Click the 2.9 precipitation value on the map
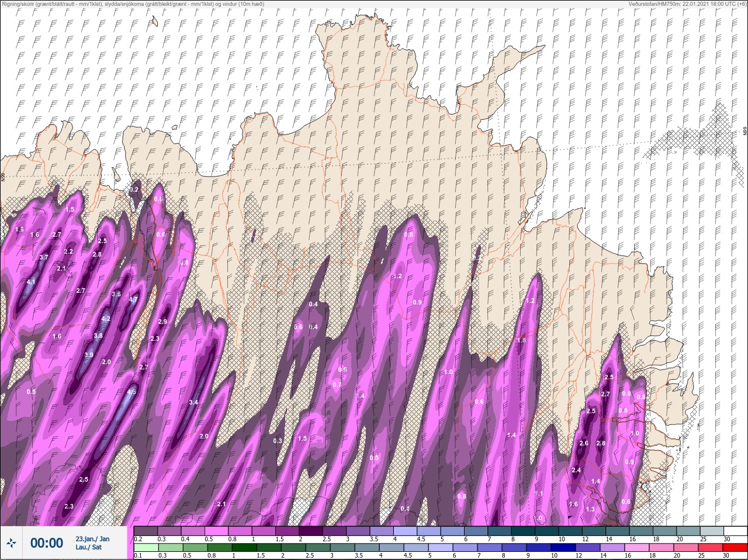This screenshot has width=748, height=560. [x=162, y=322]
